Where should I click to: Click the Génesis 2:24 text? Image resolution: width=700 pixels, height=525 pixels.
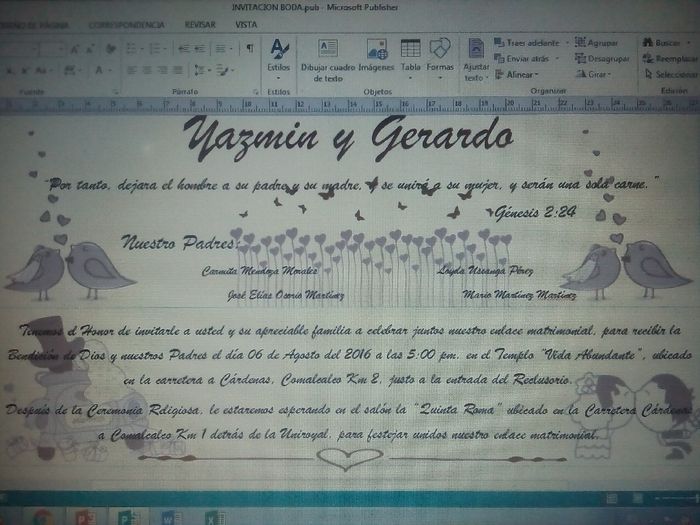coord(535,212)
